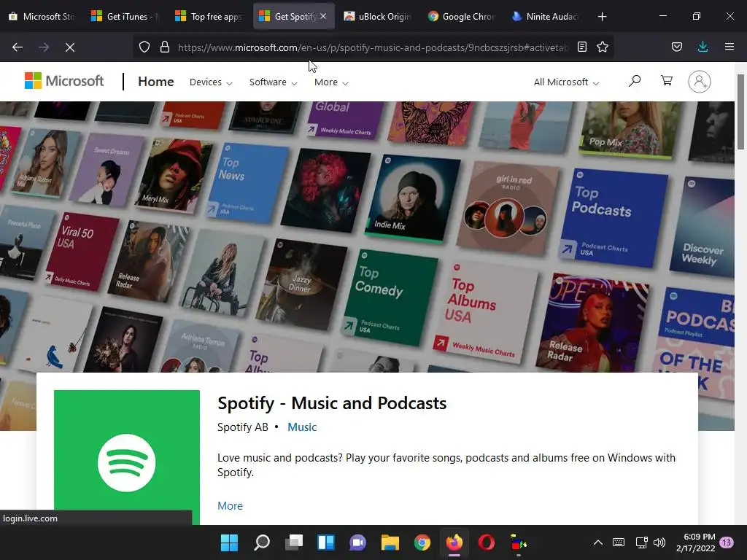Open the Firefox downloads panel
This screenshot has width=747, height=560.
703,47
